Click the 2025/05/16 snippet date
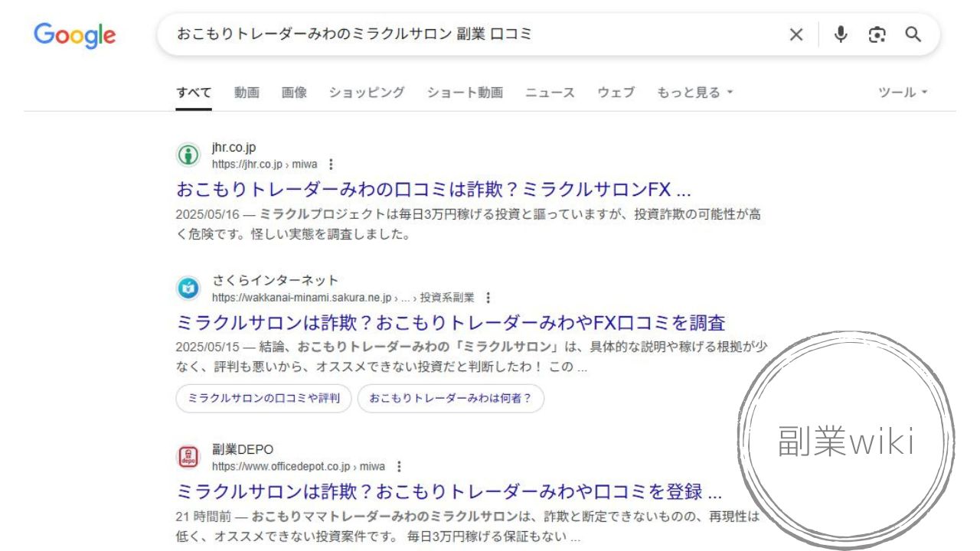The width and height of the screenshot is (980, 551). point(207,214)
